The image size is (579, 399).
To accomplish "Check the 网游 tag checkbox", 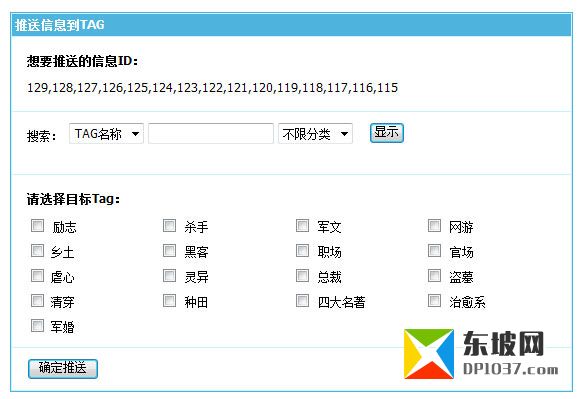I will pos(434,226).
